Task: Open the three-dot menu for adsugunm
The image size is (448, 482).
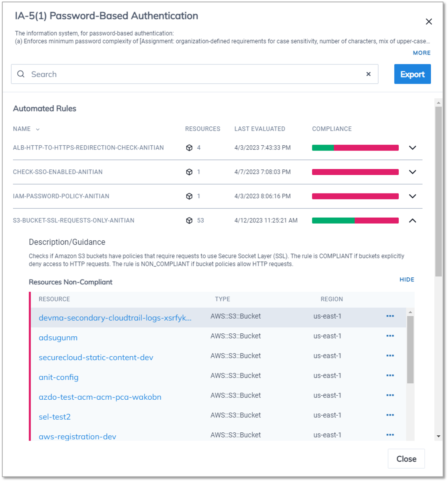Action: coord(390,336)
